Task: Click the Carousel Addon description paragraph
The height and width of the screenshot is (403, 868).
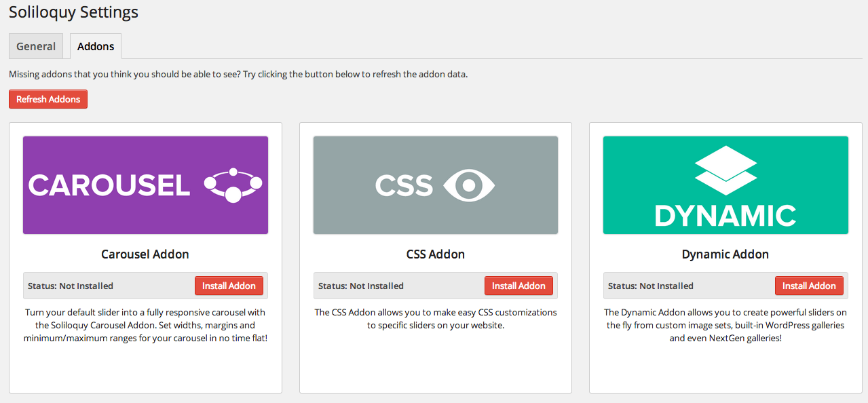Action: click(145, 325)
